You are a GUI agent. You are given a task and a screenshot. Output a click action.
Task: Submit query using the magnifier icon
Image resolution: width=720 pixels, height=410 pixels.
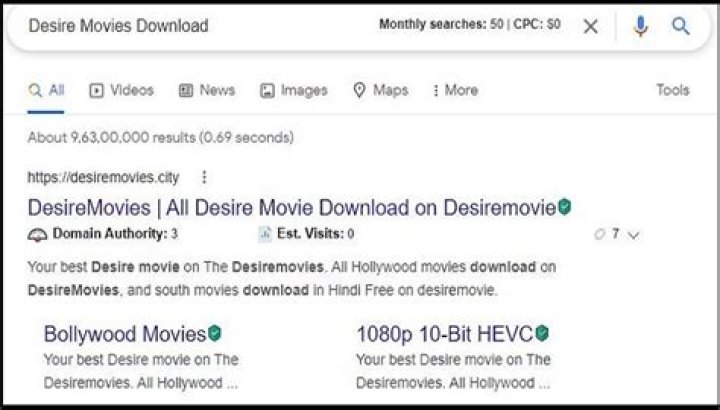(681, 26)
